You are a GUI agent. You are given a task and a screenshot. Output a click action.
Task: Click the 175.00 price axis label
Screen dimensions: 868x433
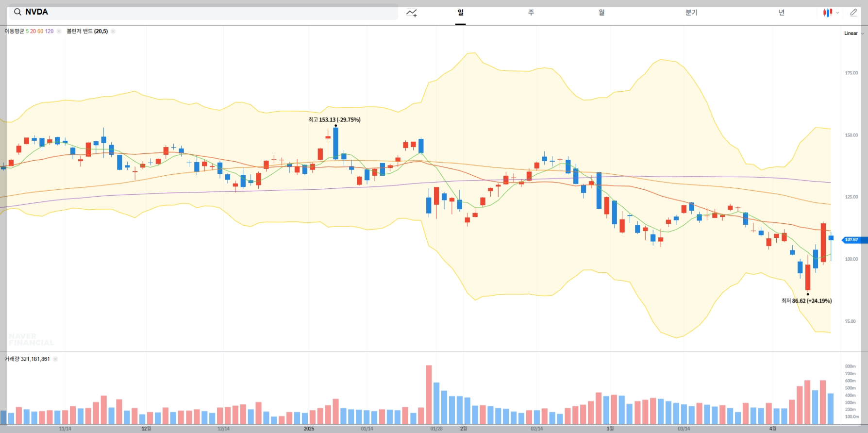pos(851,73)
